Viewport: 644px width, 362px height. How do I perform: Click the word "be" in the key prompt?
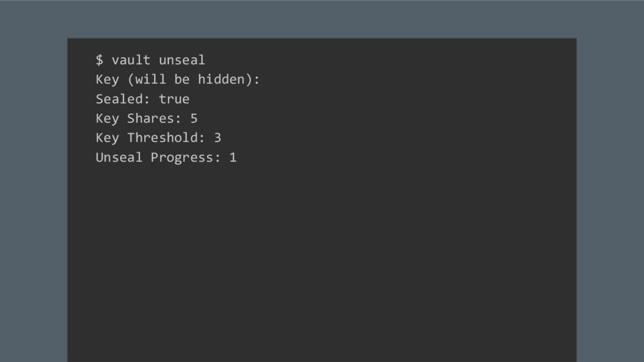(x=182, y=80)
